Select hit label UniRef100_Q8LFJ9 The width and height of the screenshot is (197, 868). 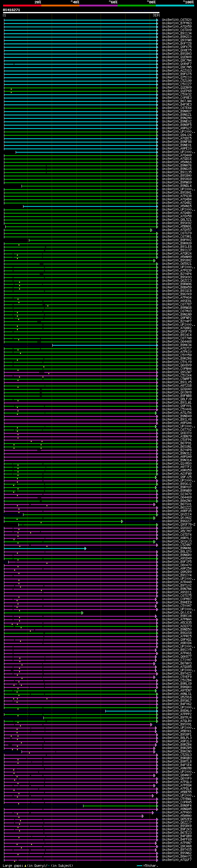(177, 399)
